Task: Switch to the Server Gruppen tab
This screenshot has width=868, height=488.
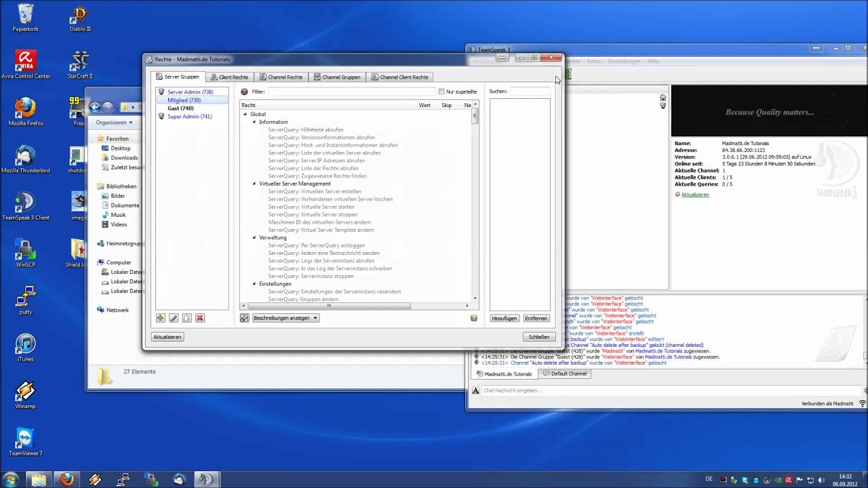Action: [x=178, y=77]
